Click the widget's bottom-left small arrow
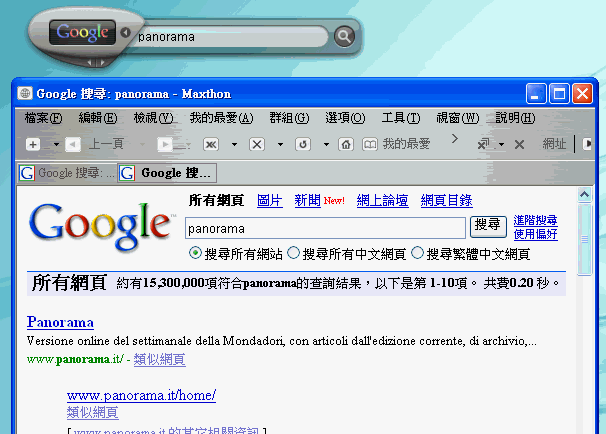The height and width of the screenshot is (434, 606). [90, 62]
